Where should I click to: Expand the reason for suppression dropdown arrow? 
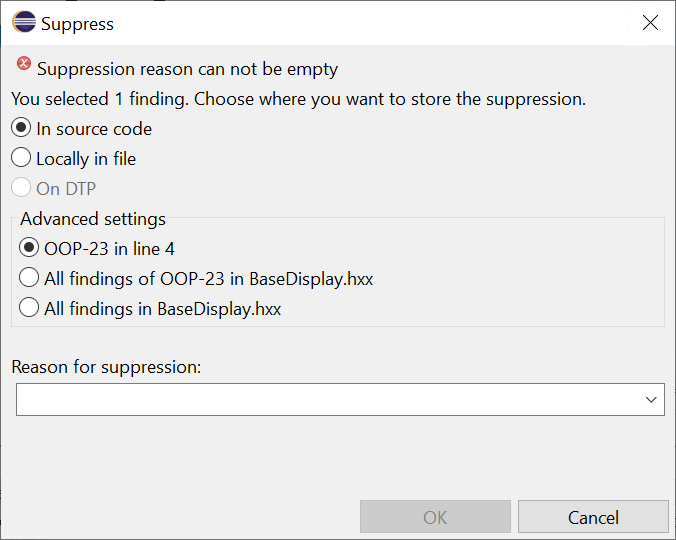pyautogui.click(x=651, y=400)
